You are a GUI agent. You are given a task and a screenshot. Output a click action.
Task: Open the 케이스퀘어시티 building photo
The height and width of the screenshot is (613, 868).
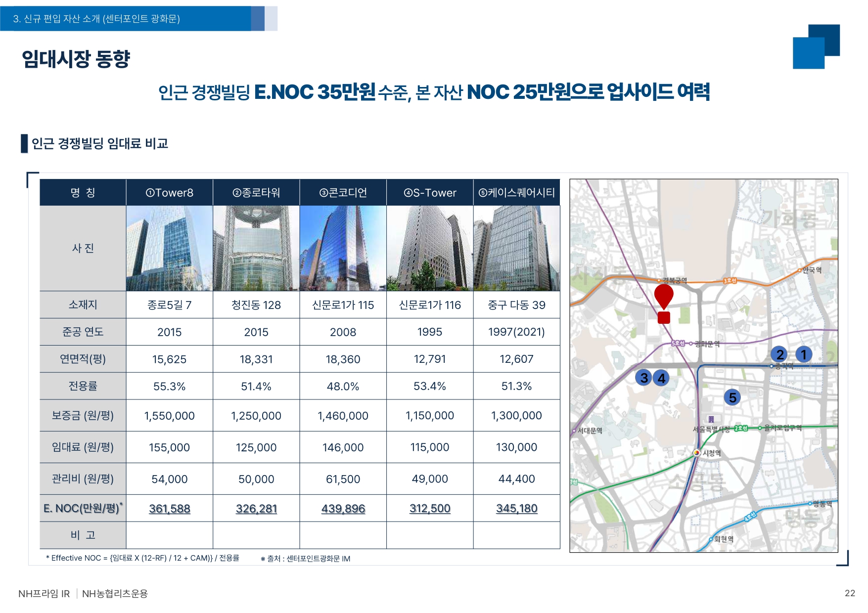[x=516, y=248]
